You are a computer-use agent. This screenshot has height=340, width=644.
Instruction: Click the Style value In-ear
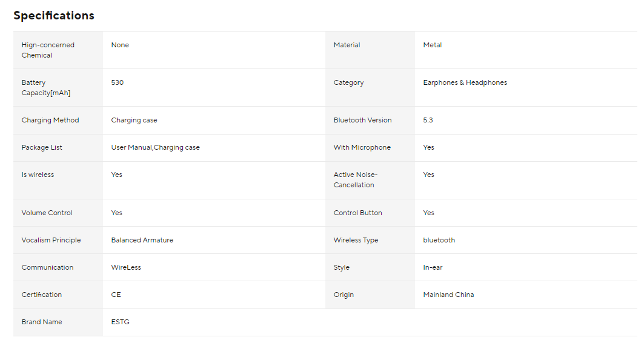coord(433,267)
